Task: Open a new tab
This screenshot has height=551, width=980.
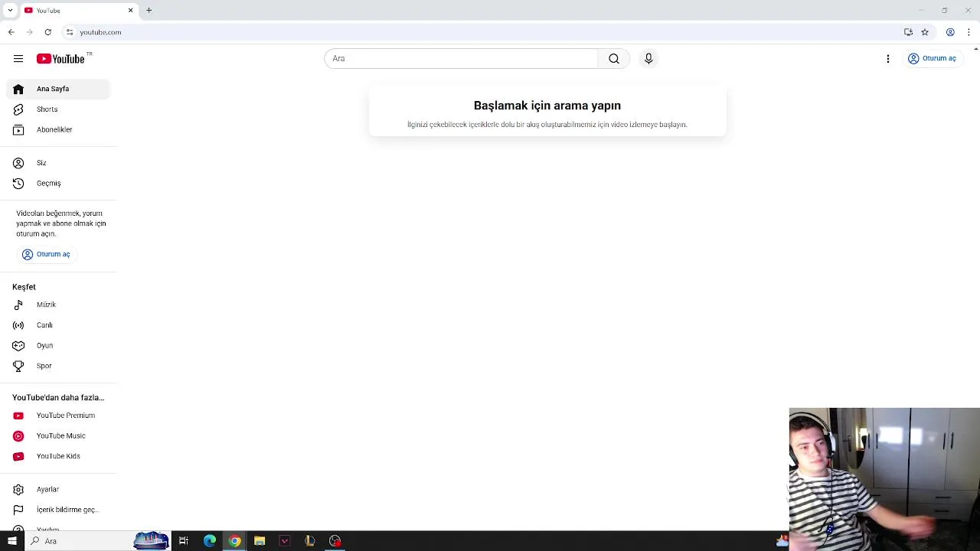Action: click(x=149, y=11)
